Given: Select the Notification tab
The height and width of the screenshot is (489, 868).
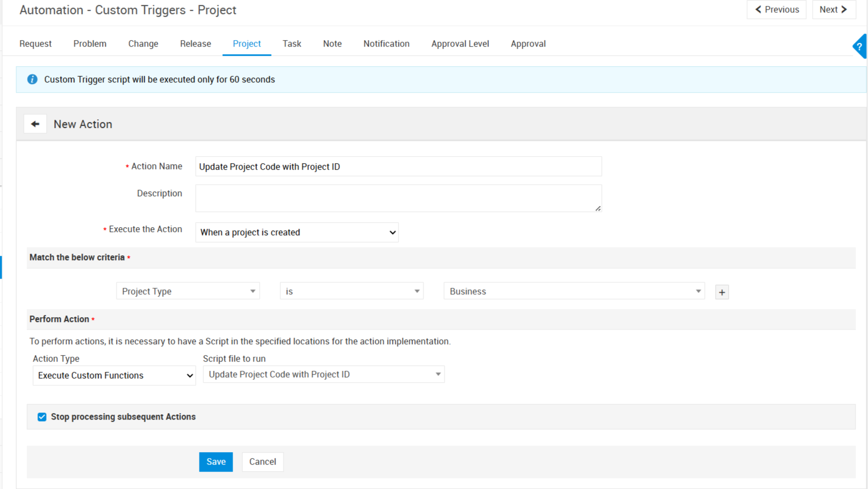Looking at the screenshot, I should pyautogui.click(x=386, y=44).
